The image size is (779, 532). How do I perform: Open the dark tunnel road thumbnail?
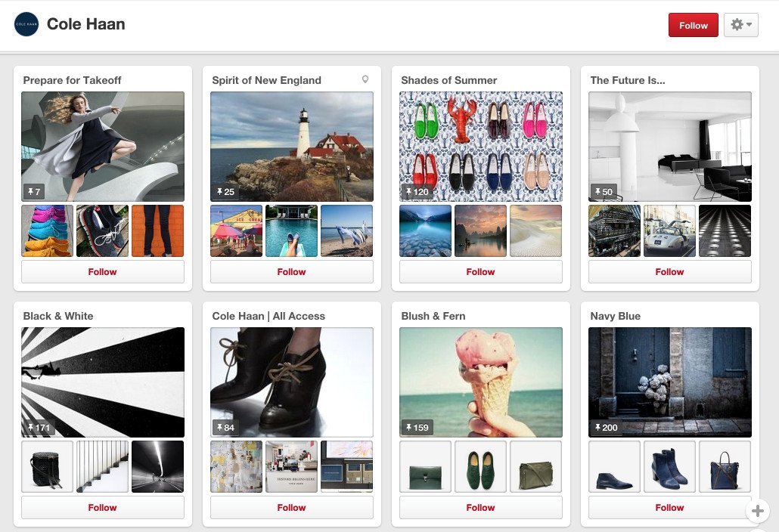pyautogui.click(x=157, y=466)
